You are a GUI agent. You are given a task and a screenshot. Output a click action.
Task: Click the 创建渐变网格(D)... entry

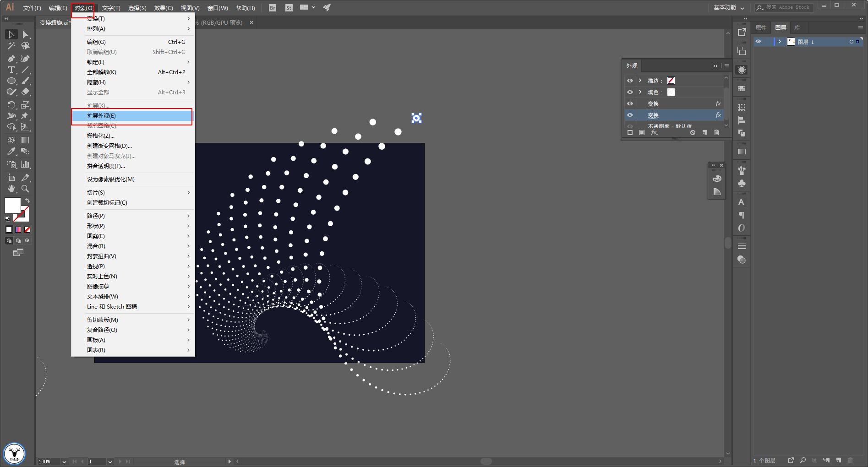(133, 146)
